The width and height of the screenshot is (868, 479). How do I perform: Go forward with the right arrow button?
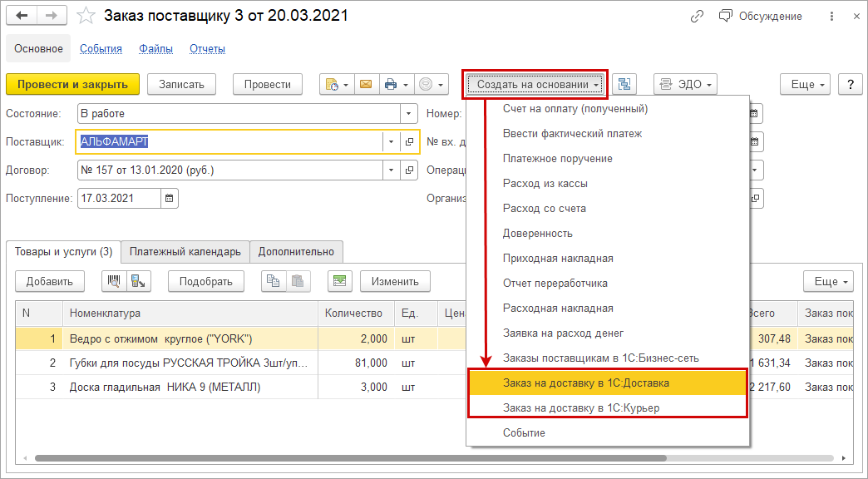[x=52, y=16]
